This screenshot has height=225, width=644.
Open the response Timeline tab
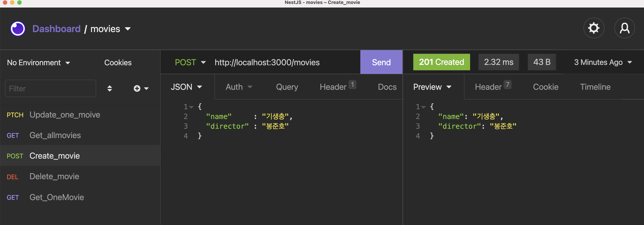pos(595,87)
